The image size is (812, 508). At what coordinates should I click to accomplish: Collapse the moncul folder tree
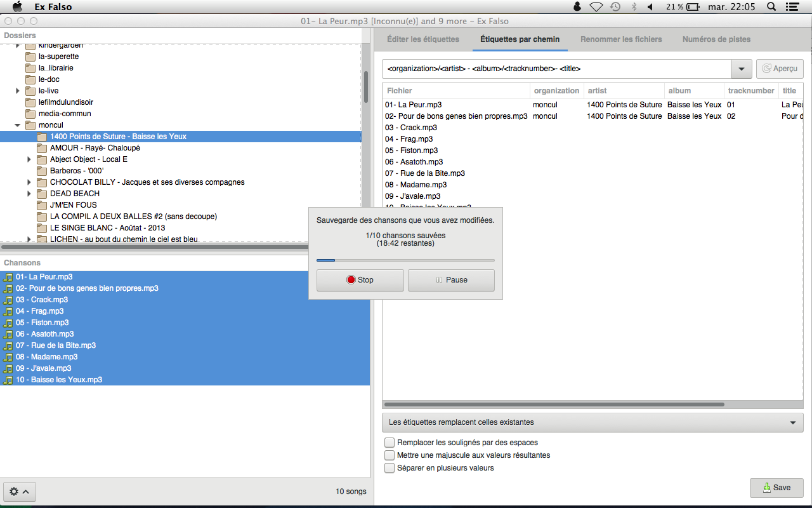[18, 125]
